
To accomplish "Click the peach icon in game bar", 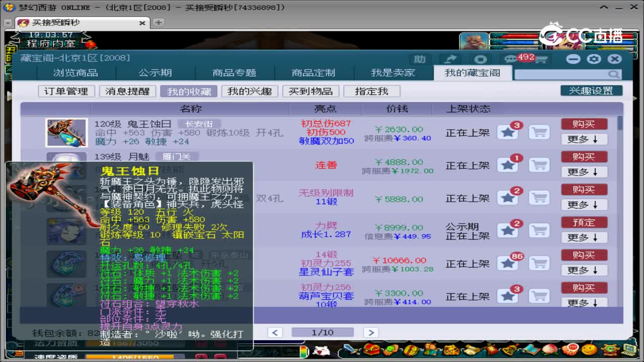I will pos(550,349).
